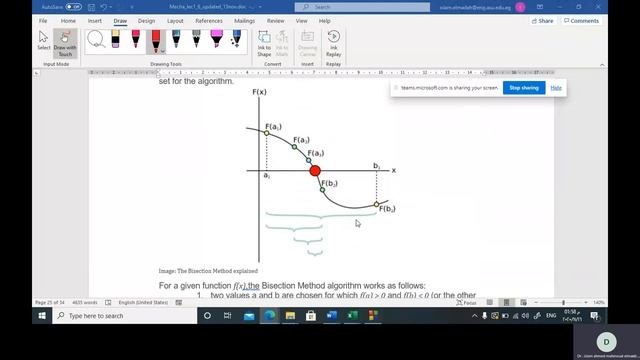Customize Quick Access Toolbar dropdown
The image size is (640, 360).
[x=131, y=7]
